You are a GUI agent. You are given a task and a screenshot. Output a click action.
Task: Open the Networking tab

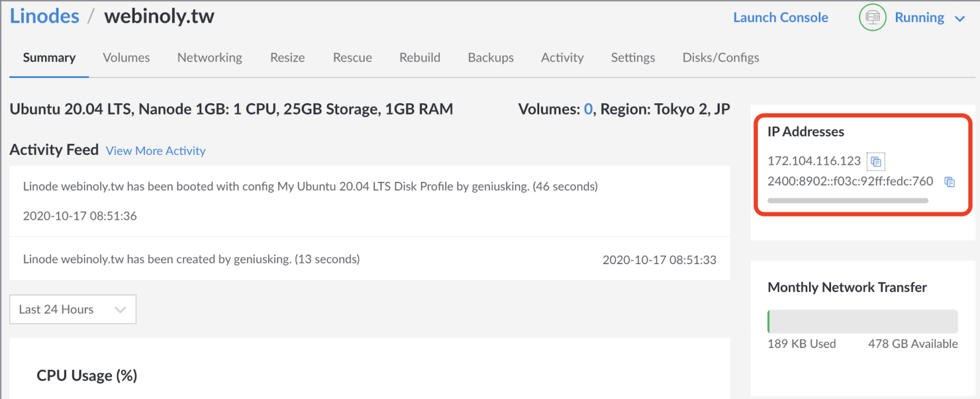pos(209,58)
